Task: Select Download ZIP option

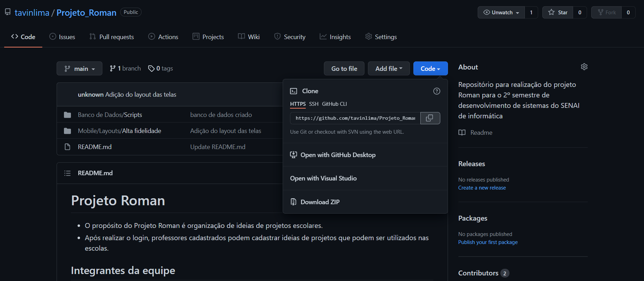Action: pos(365,202)
